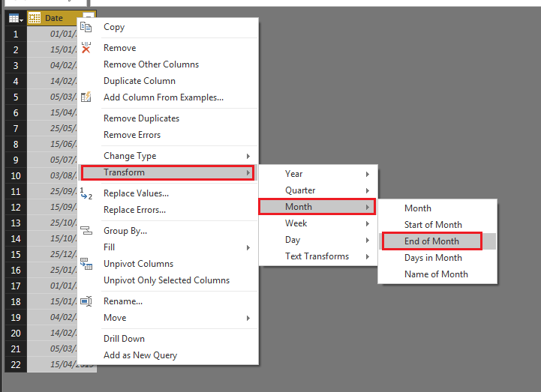Viewport: 541px width, 392px height.
Task: Expand the Text Transforms submenu arrow
Action: [368, 256]
